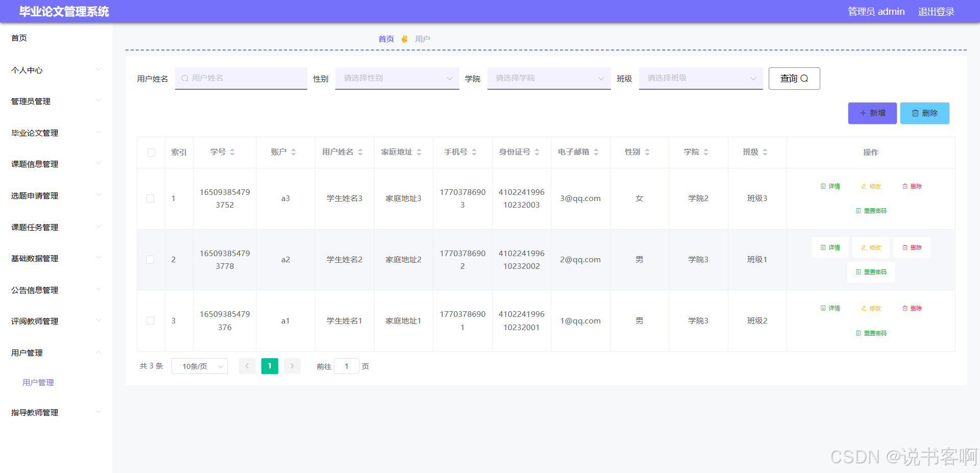Viewport: 980px width, 473px height.
Task: Click 修改 for user a3
Action: point(871,186)
